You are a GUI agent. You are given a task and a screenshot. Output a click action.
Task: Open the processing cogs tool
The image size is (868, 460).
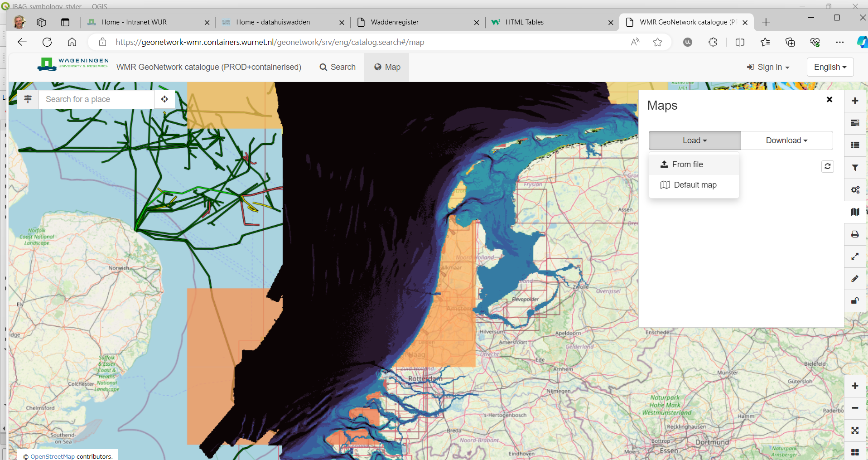[855, 190]
